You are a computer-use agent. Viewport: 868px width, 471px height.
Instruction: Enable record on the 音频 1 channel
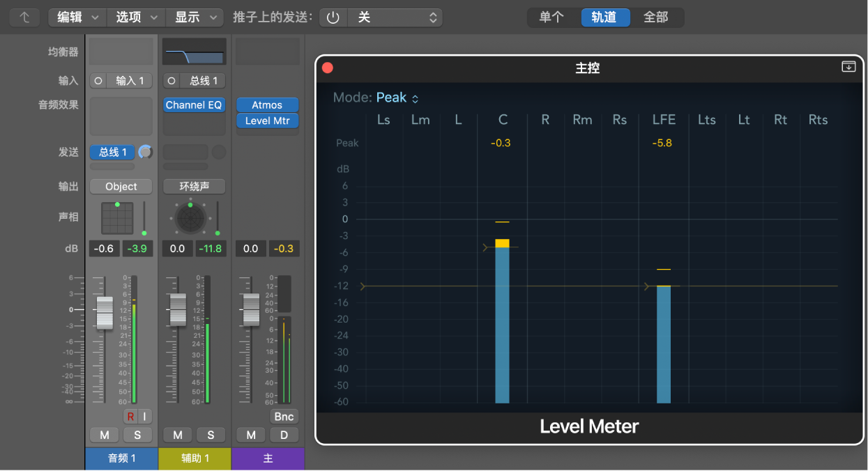tap(130, 417)
